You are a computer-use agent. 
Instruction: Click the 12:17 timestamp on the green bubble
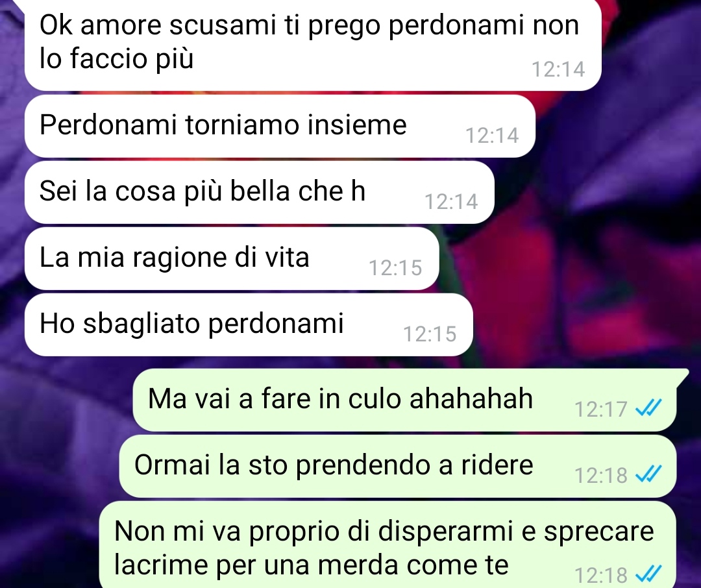tap(601, 409)
